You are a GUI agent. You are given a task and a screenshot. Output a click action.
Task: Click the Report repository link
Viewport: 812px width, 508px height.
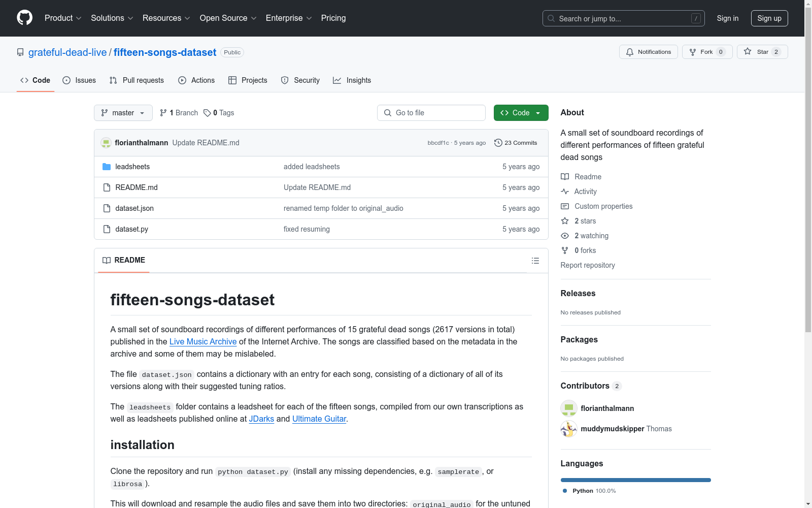tap(588, 265)
